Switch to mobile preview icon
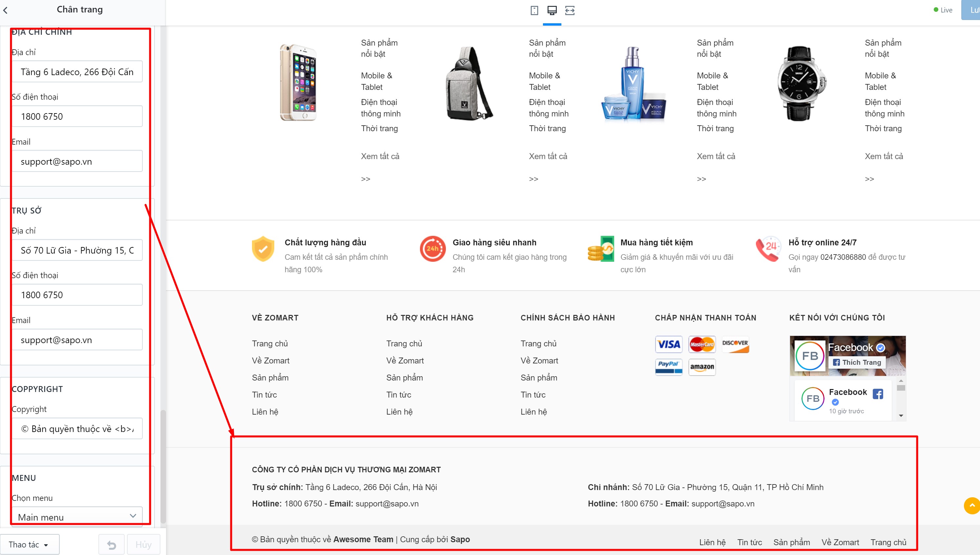980x555 pixels. click(534, 10)
